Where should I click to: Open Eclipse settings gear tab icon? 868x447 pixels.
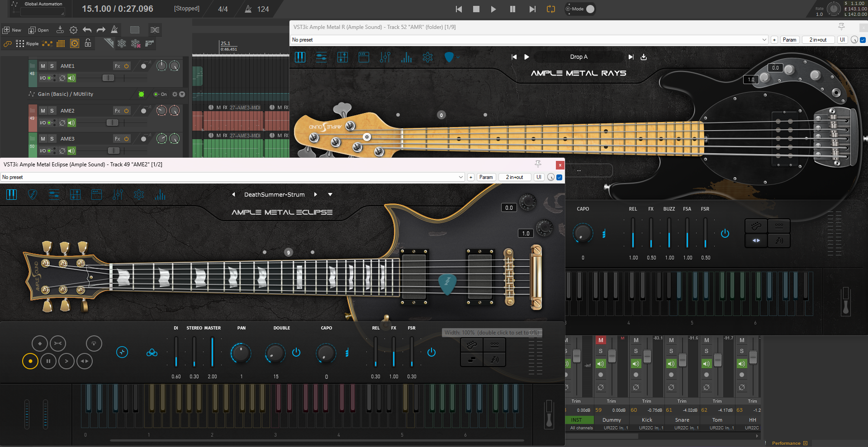139,195
